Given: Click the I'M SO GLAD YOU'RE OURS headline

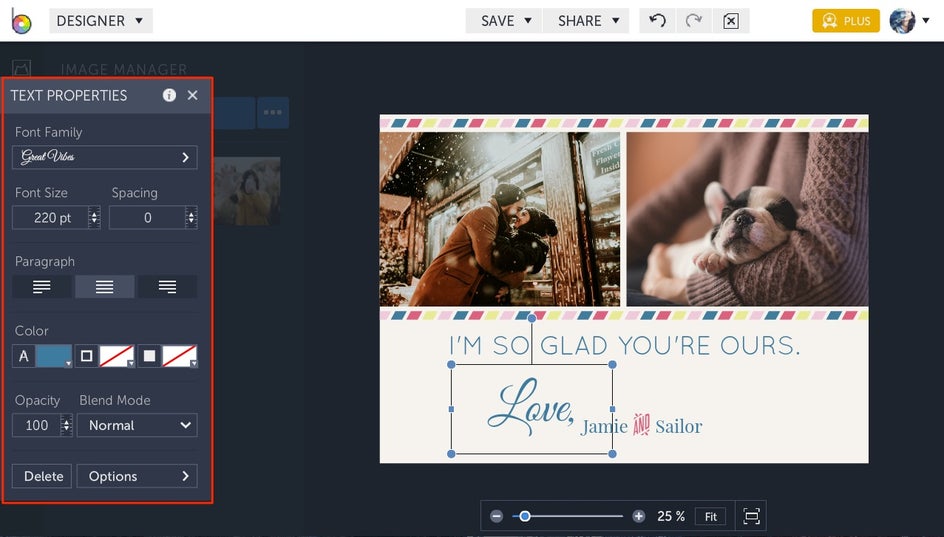Looking at the screenshot, I should (x=625, y=346).
